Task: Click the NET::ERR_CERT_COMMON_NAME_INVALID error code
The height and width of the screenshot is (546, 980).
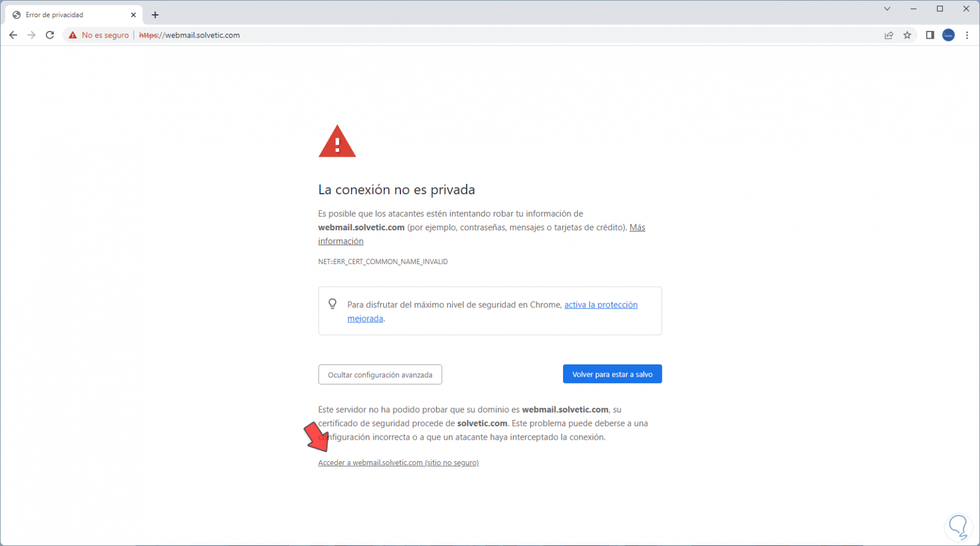Action: coord(383,262)
